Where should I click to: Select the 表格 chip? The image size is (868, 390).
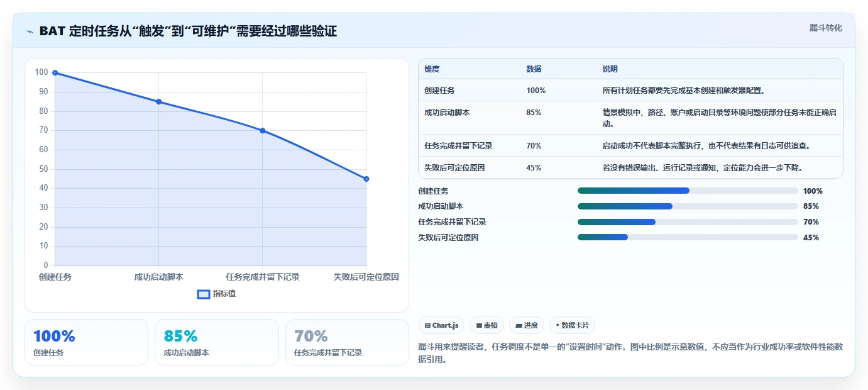[x=487, y=325]
